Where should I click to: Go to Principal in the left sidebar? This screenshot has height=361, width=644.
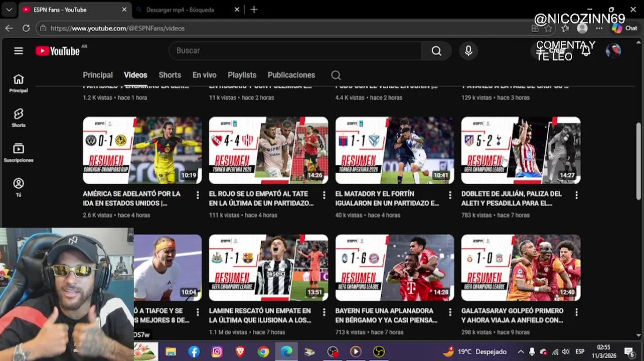coord(19,83)
